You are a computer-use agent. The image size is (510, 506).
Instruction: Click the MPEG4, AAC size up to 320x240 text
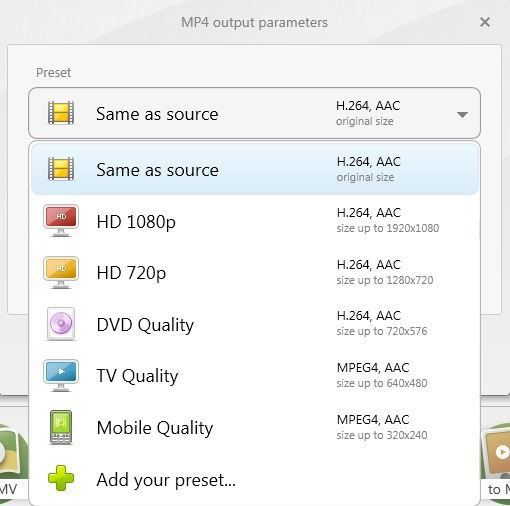(382, 427)
